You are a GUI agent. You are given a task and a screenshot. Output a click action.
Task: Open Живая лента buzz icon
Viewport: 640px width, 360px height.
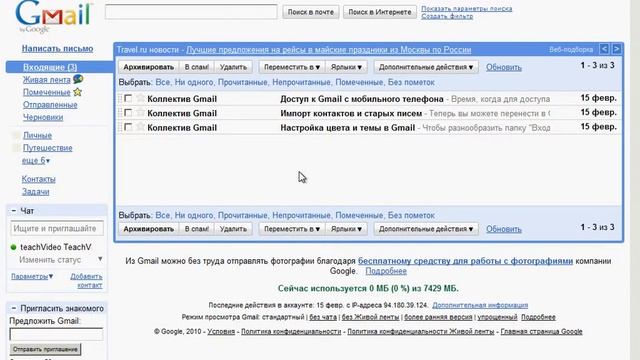78,79
